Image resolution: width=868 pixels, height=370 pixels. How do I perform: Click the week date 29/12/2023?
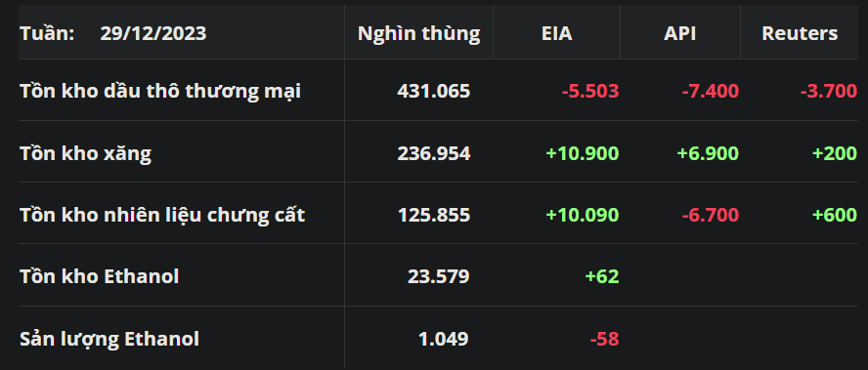[153, 34]
